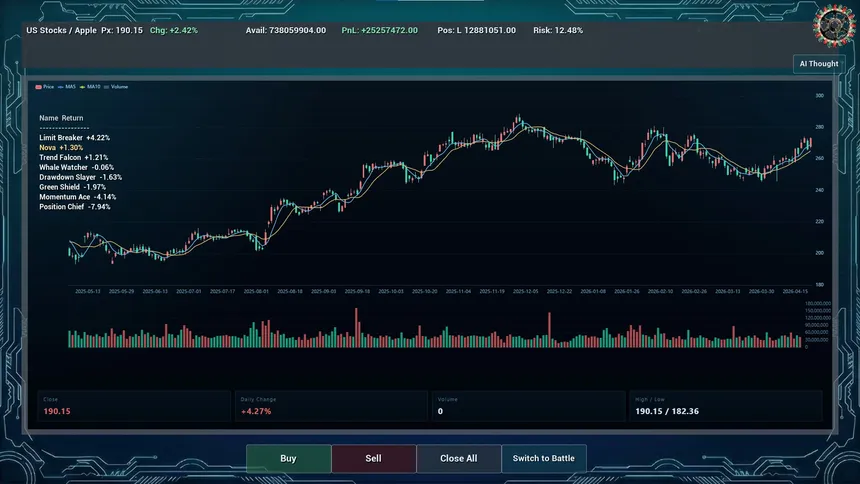Click the Px: 190.15 price readout
860x484 pixels.
[x=122, y=30]
